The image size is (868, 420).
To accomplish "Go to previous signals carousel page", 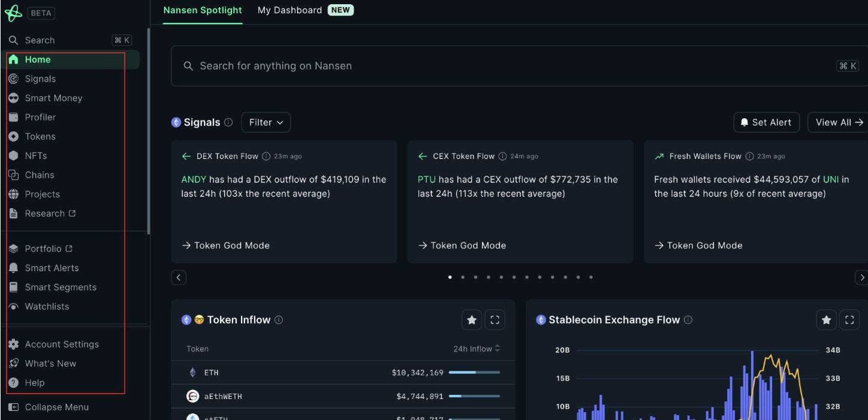I will click(x=179, y=277).
